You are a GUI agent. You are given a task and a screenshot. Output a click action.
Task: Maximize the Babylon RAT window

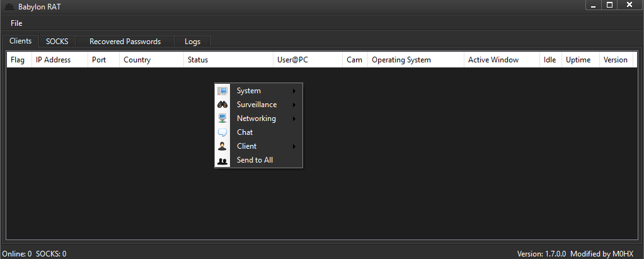pyautogui.click(x=610, y=5)
